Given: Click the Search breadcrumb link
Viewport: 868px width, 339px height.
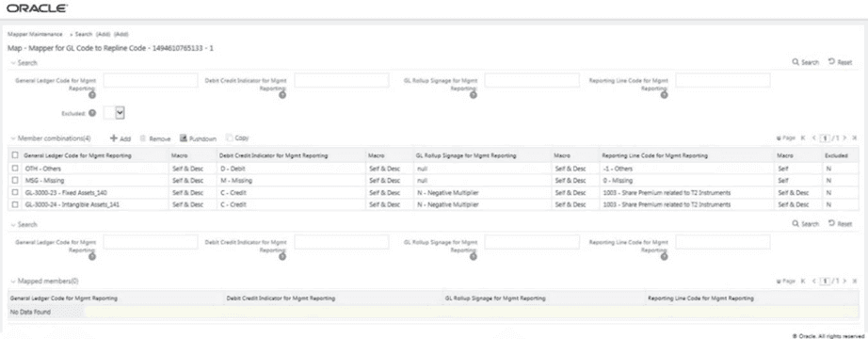Looking at the screenshot, I should click(83, 34).
